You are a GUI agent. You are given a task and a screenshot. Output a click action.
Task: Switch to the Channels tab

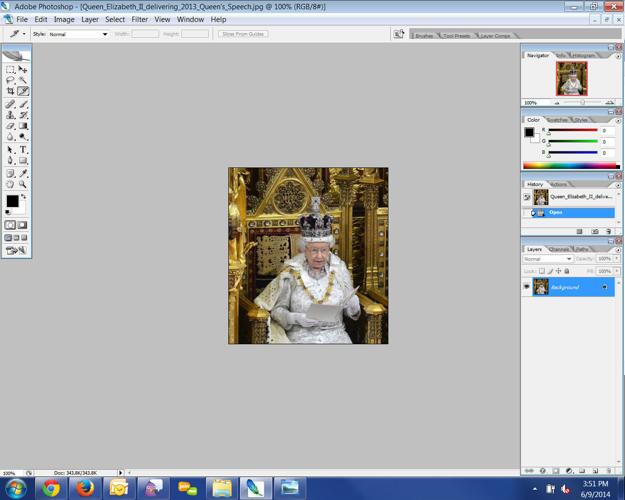click(x=558, y=249)
